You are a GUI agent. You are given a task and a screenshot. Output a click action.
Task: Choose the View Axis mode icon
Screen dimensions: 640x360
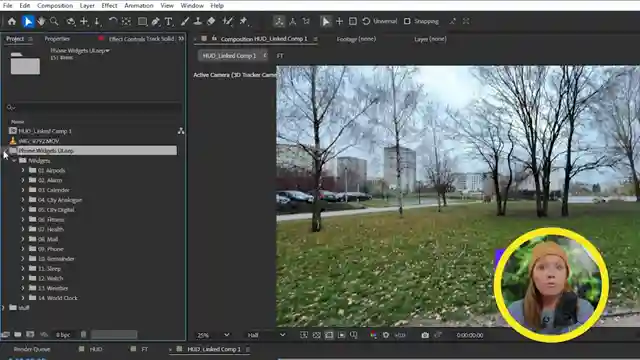[306, 21]
